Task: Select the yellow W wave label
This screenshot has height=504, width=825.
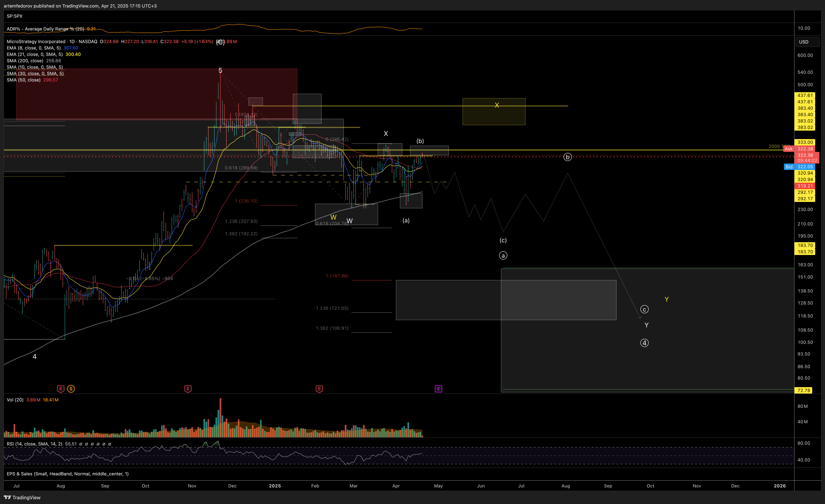Action: pyautogui.click(x=333, y=217)
